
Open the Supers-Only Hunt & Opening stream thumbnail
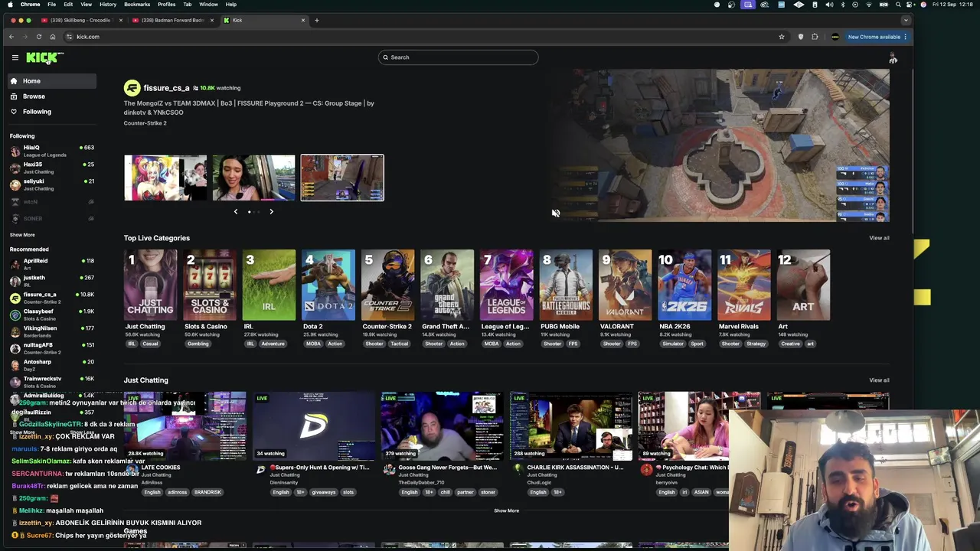[313, 426]
